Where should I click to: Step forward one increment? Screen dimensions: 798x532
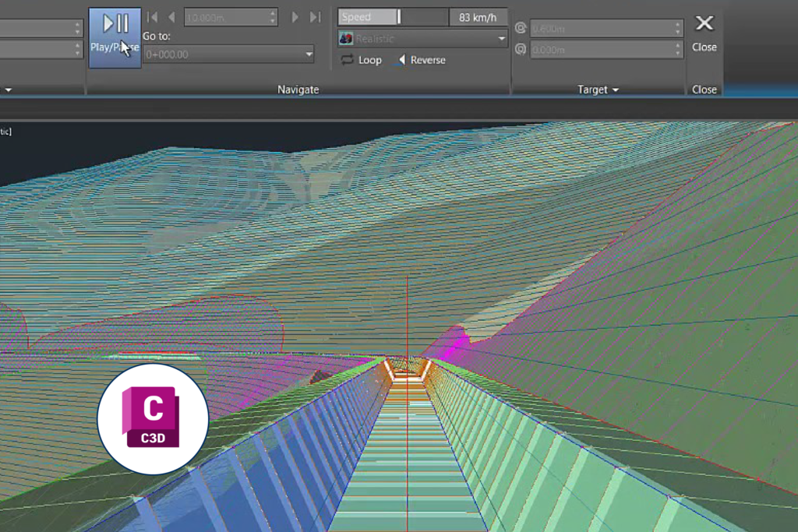click(295, 17)
